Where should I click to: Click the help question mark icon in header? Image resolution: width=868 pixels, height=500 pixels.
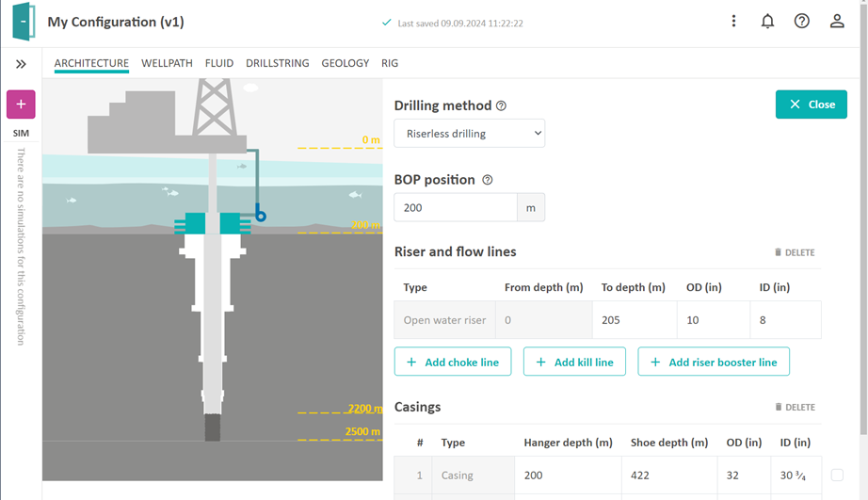(801, 22)
